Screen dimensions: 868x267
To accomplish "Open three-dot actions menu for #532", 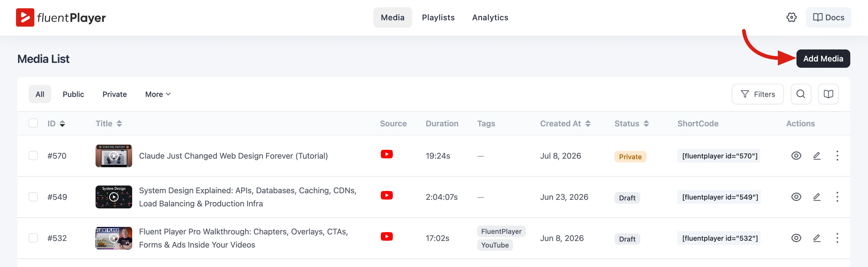I will tap(837, 238).
